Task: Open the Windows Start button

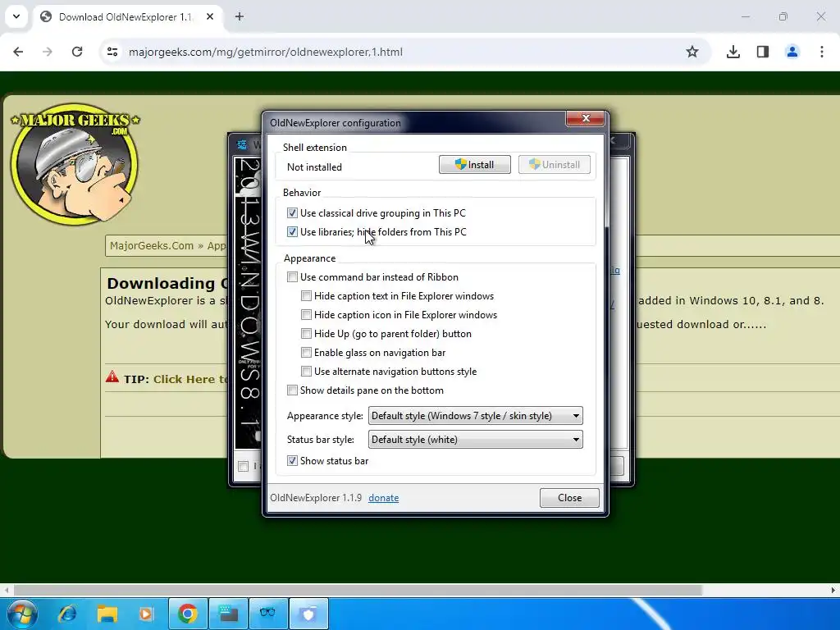Action: [21, 614]
